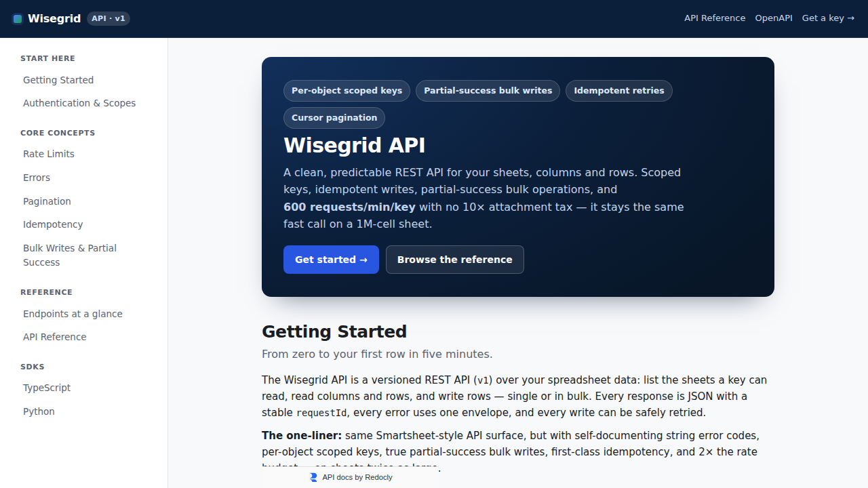The image size is (868, 488).
Task: Open Authentication & Scopes page
Action: tap(79, 103)
